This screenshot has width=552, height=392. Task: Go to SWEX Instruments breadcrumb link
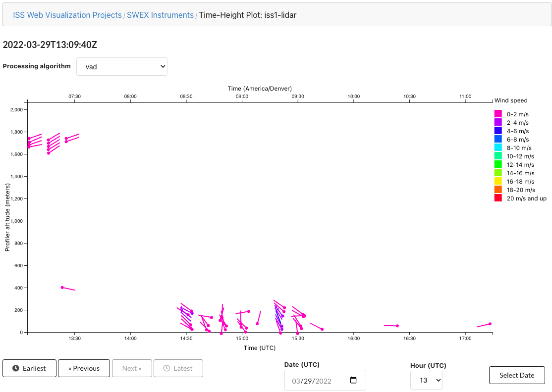[160, 15]
